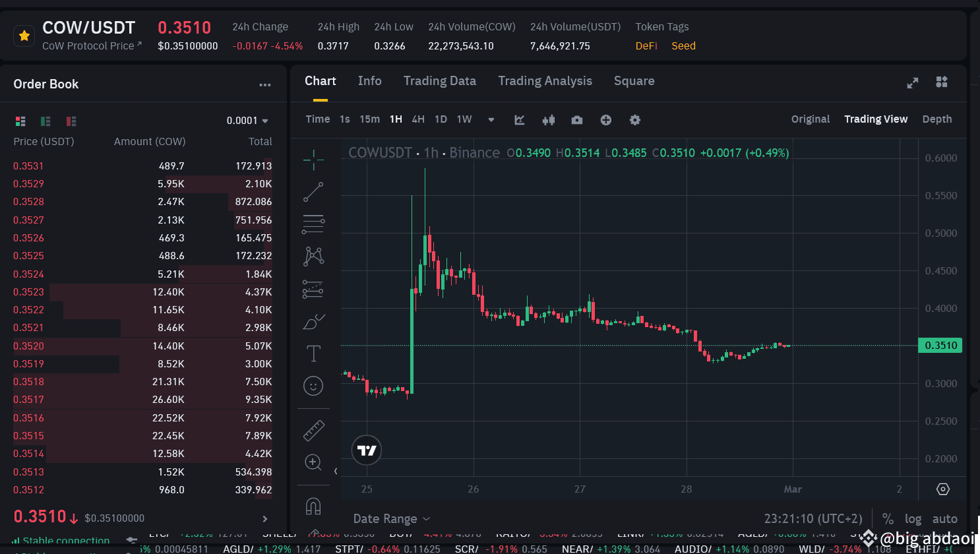Select the ruler measure tool
Image resolution: width=980 pixels, height=554 pixels.
(313, 430)
